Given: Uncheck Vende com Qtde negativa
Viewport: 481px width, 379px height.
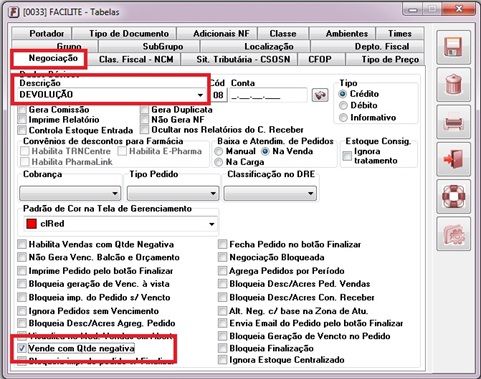Looking at the screenshot, I should [22, 348].
